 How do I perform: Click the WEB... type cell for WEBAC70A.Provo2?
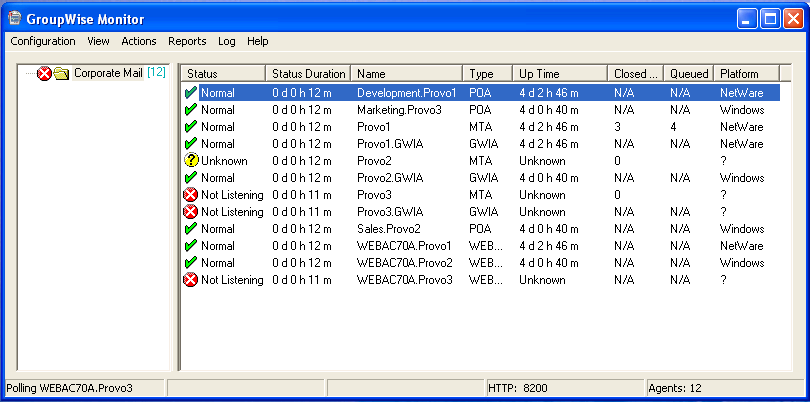(x=486, y=263)
